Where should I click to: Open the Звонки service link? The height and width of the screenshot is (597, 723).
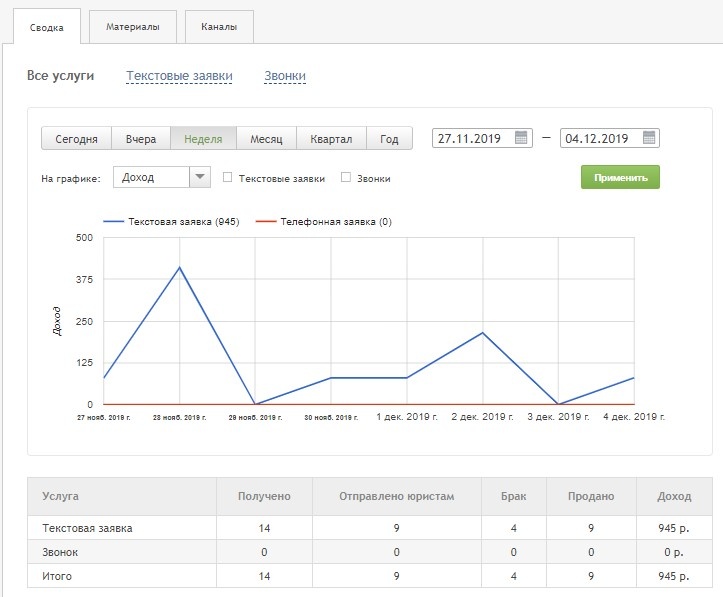click(x=285, y=76)
